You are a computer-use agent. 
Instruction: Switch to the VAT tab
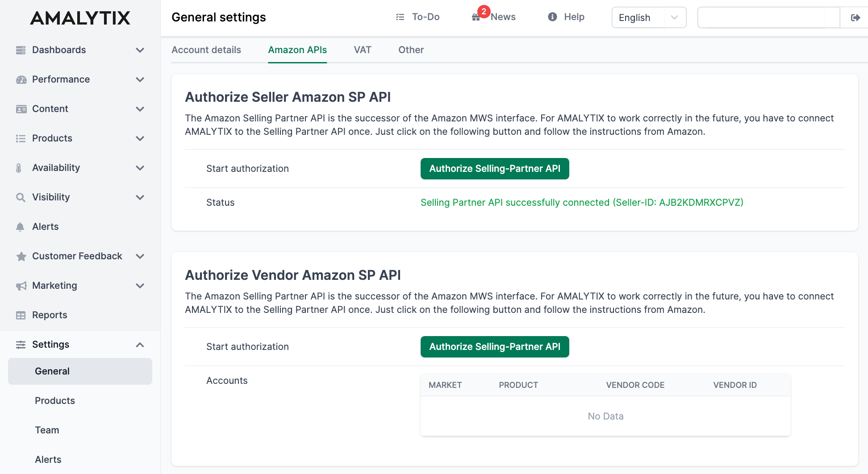point(362,50)
